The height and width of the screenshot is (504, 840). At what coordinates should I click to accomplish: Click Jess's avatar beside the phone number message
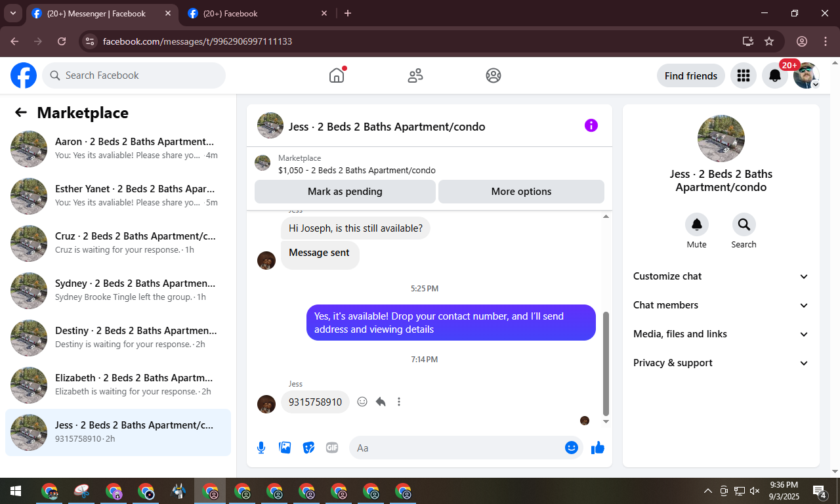tap(266, 404)
